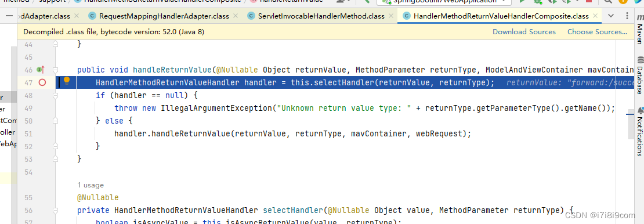Click the implements gutter icon on line 46
Viewport: 644px width, 224px height.
pos(40,70)
